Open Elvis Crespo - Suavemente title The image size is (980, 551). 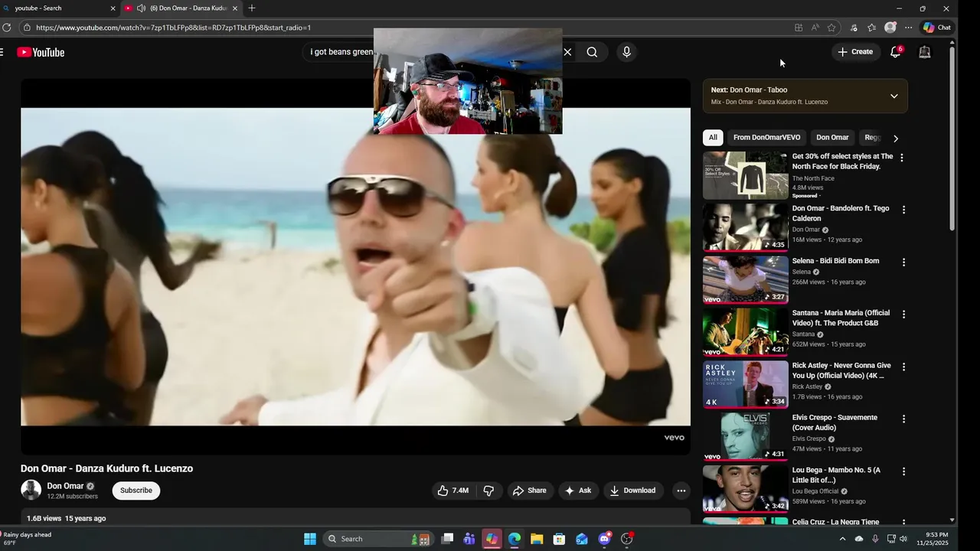(x=835, y=422)
